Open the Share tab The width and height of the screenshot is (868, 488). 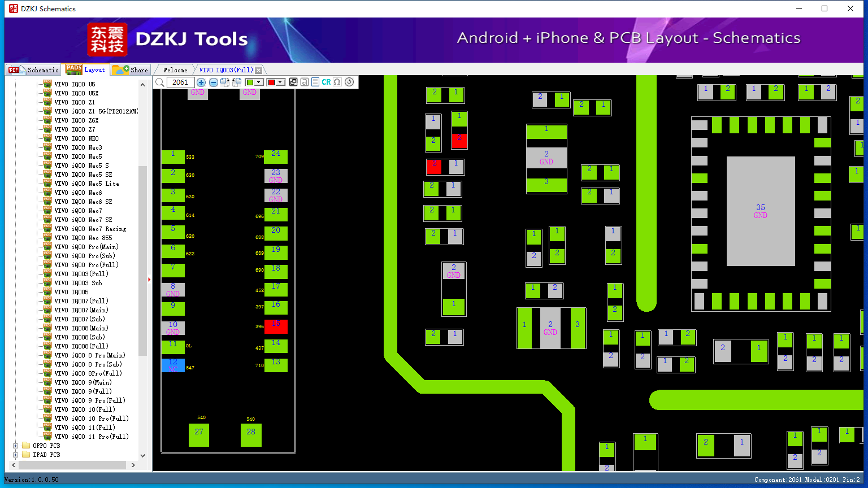click(x=130, y=70)
